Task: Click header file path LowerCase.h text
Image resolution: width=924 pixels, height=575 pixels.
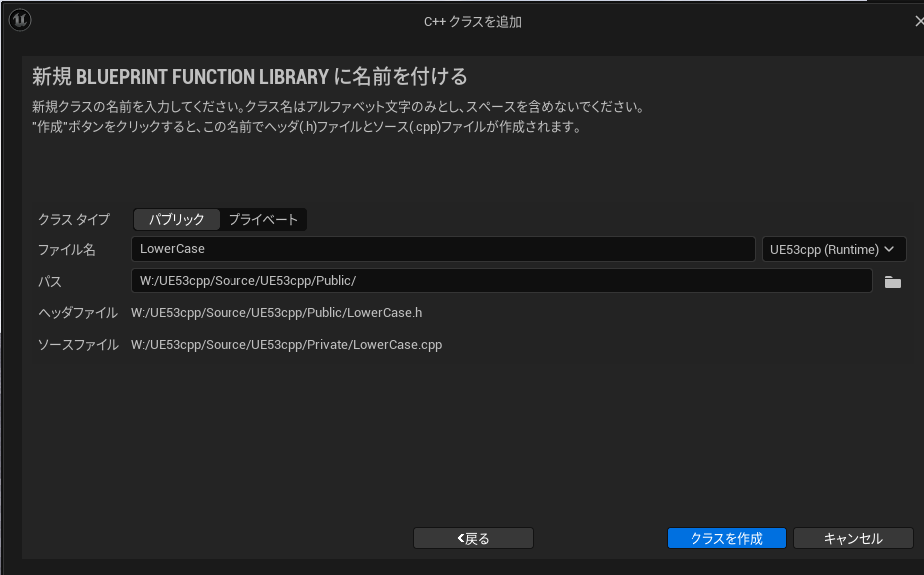Action: click(x=276, y=313)
